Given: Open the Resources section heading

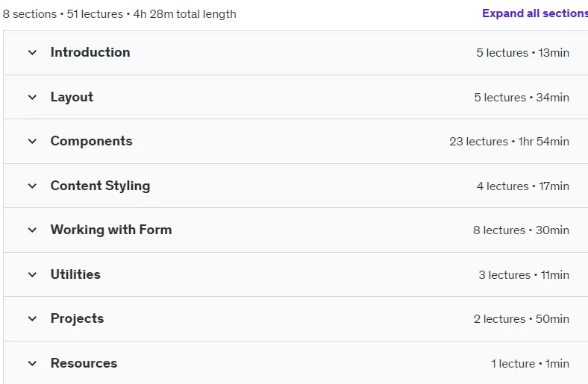Looking at the screenshot, I should 84,363.
